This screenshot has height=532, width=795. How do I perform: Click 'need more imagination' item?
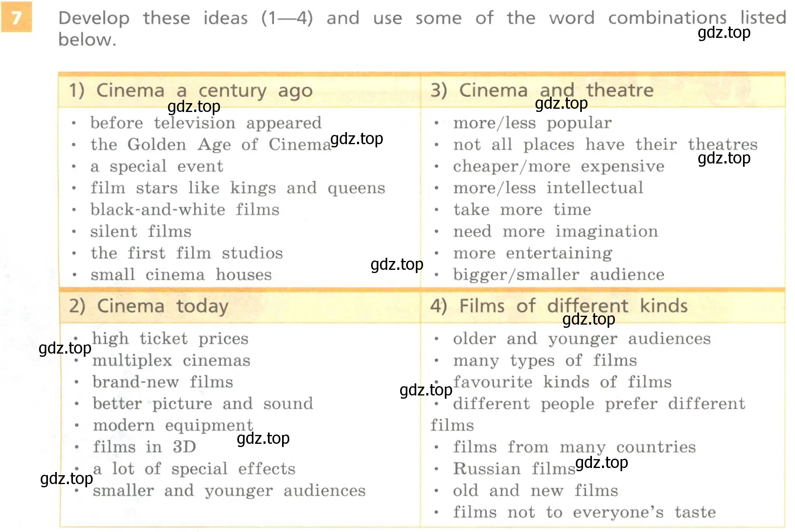tap(555, 232)
